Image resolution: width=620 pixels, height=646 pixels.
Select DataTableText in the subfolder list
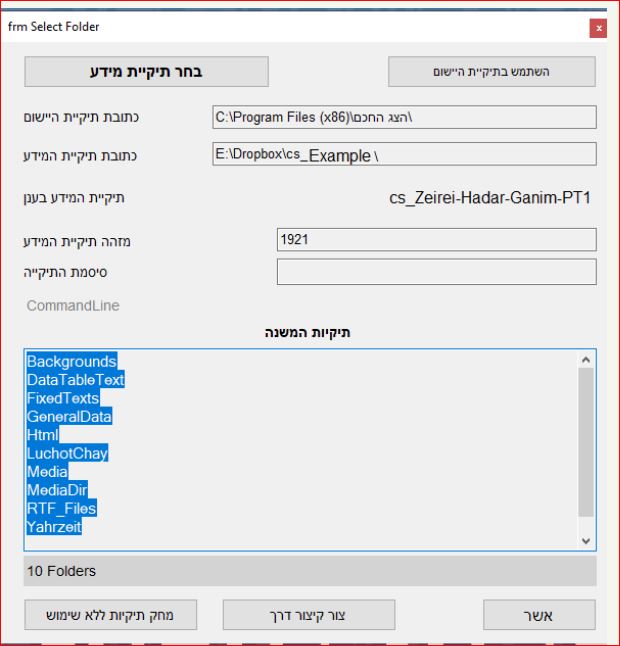[x=76, y=380]
